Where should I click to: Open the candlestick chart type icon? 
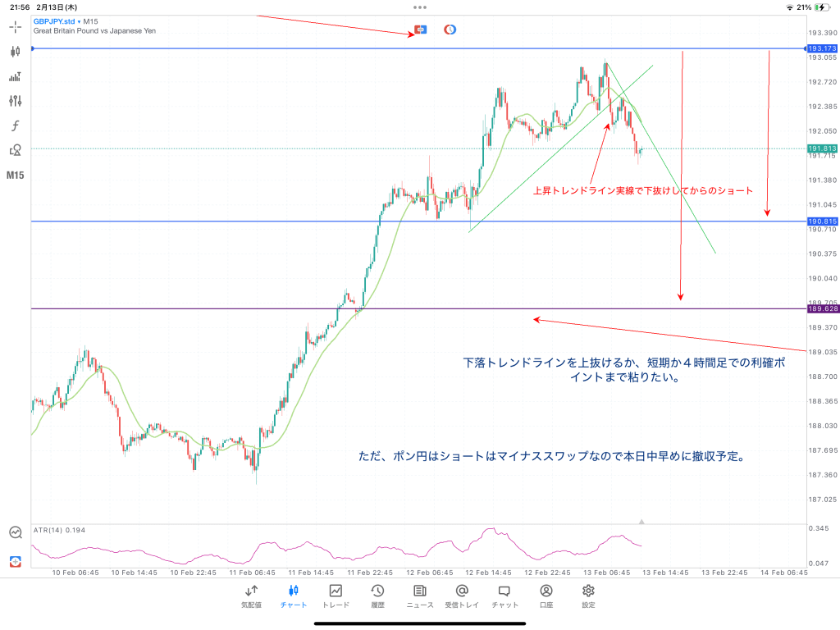(15, 51)
